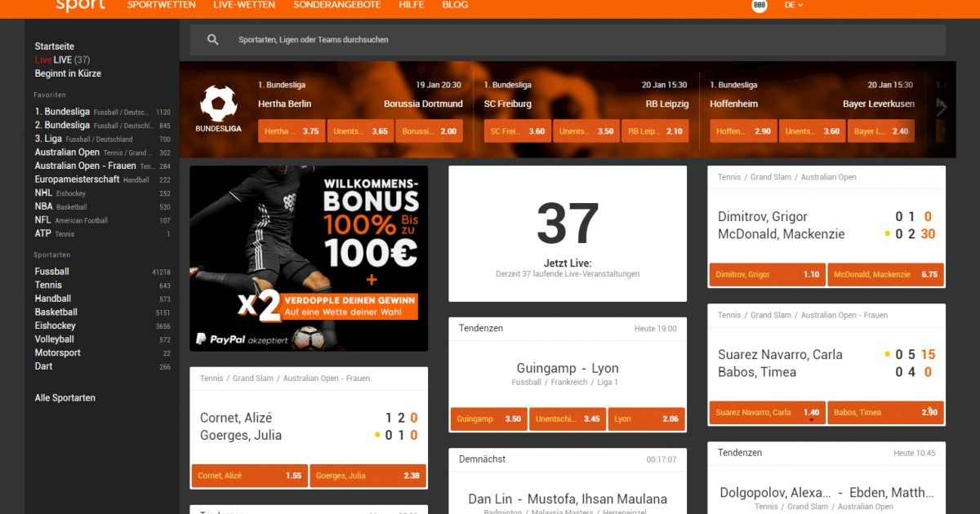Open the Tennis sport category
This screenshot has width=980, height=514.
coord(102,285)
